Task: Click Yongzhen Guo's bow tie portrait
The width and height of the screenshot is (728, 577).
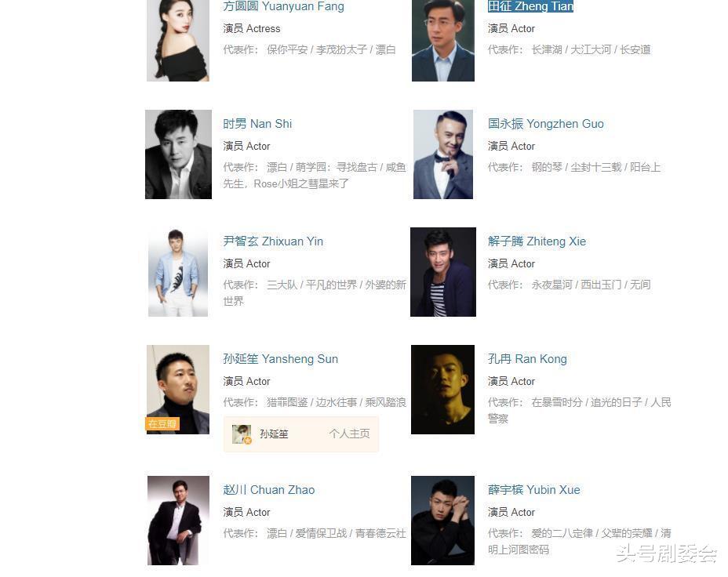Action: (443, 154)
